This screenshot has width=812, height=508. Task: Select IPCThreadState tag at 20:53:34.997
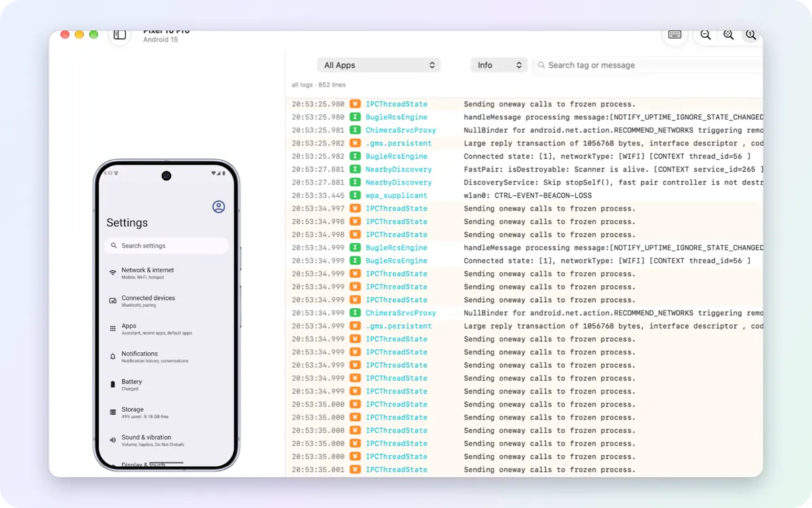point(397,209)
